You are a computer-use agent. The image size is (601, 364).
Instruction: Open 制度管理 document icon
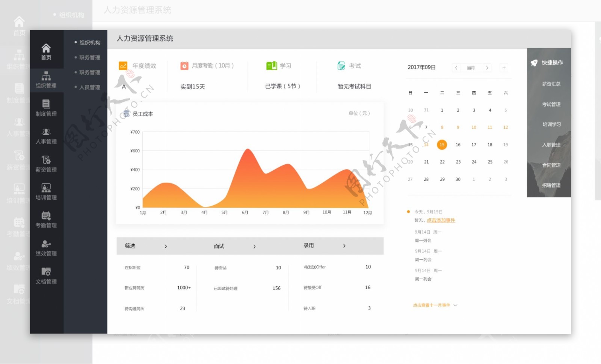46,104
